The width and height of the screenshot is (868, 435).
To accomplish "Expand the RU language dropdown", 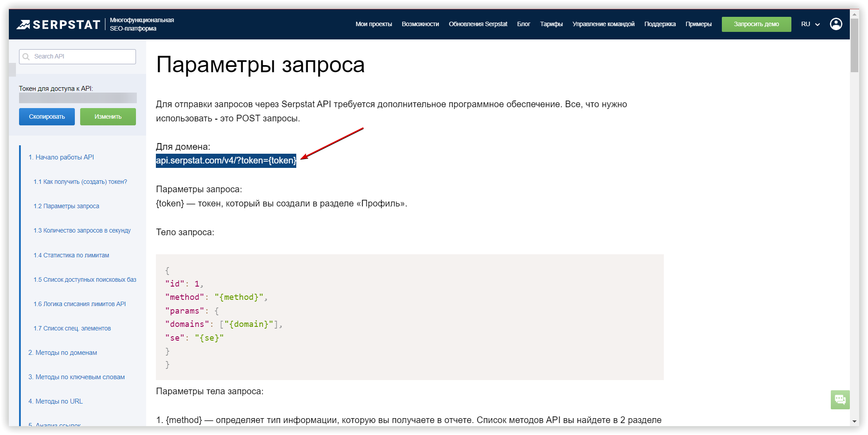I will 810,24.
